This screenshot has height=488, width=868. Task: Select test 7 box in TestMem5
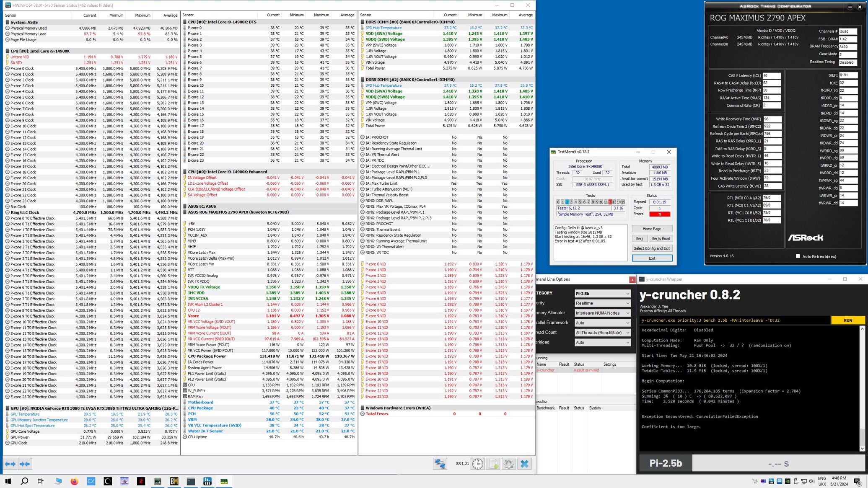[x=588, y=202]
